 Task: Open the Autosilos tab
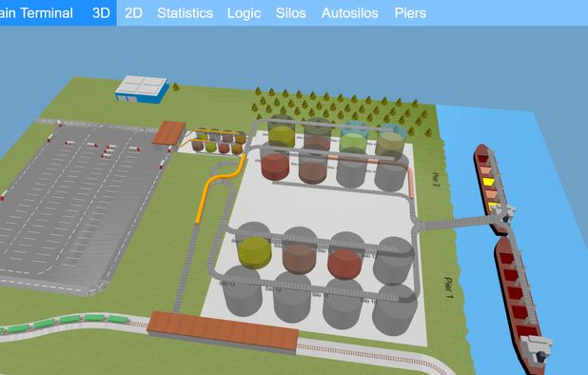click(349, 13)
